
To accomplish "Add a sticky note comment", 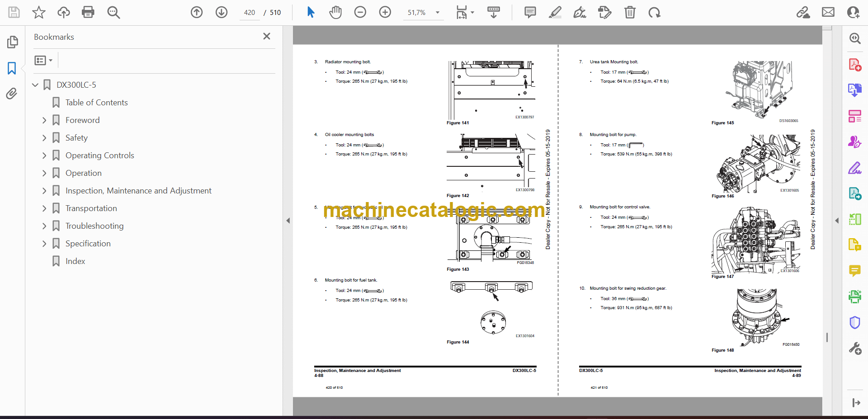I will click(530, 12).
